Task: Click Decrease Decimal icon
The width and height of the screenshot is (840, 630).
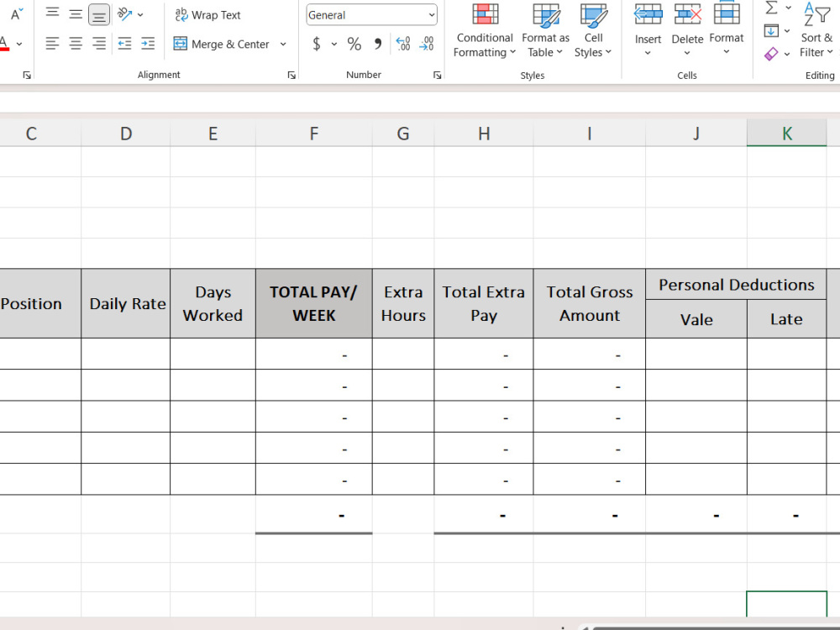Action: tap(427, 44)
